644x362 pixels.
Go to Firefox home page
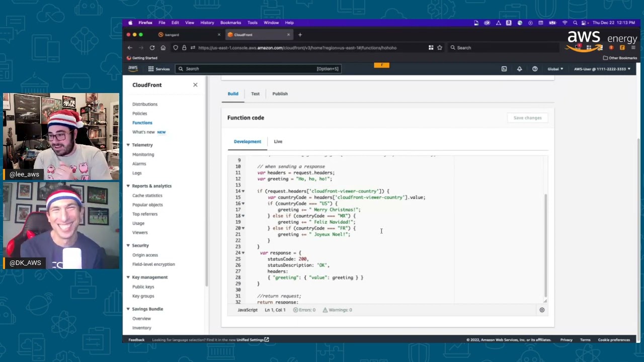point(163,48)
